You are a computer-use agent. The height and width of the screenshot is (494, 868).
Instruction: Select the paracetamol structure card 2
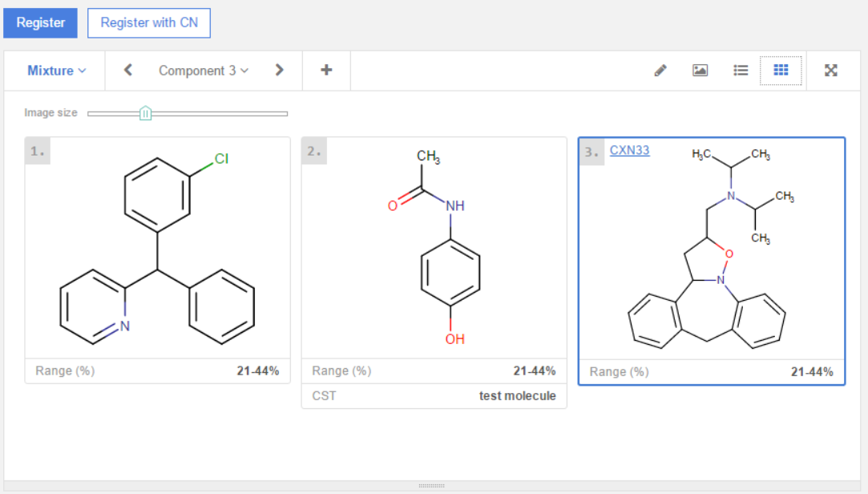click(434, 249)
